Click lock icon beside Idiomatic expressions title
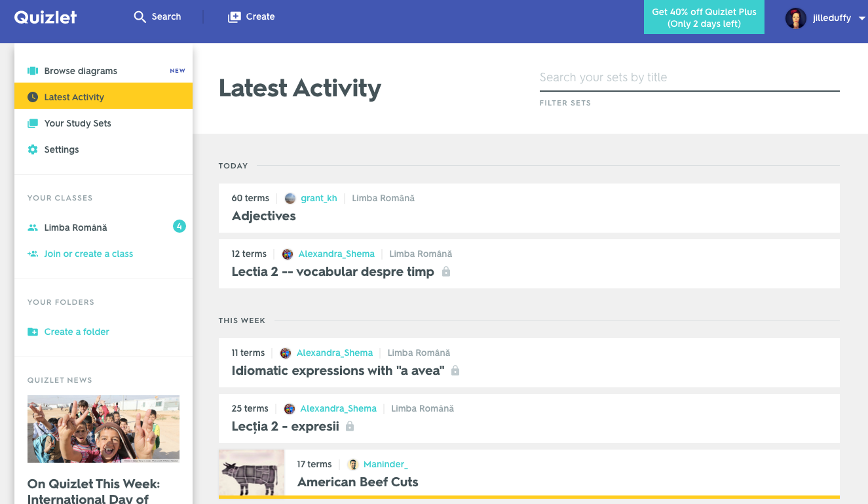 (x=455, y=370)
